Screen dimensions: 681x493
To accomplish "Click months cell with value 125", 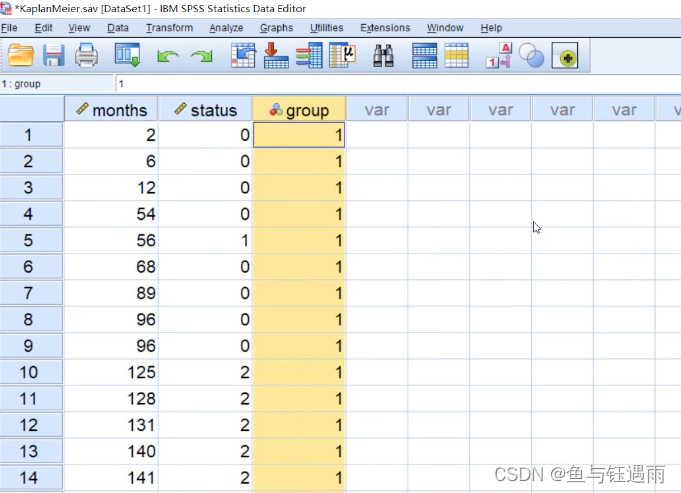I will coord(111,372).
